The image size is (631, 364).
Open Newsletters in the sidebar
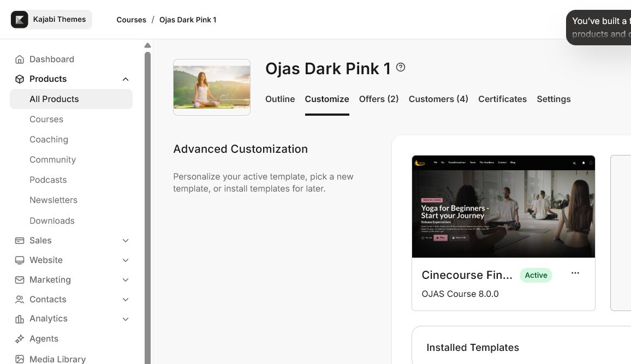(53, 200)
